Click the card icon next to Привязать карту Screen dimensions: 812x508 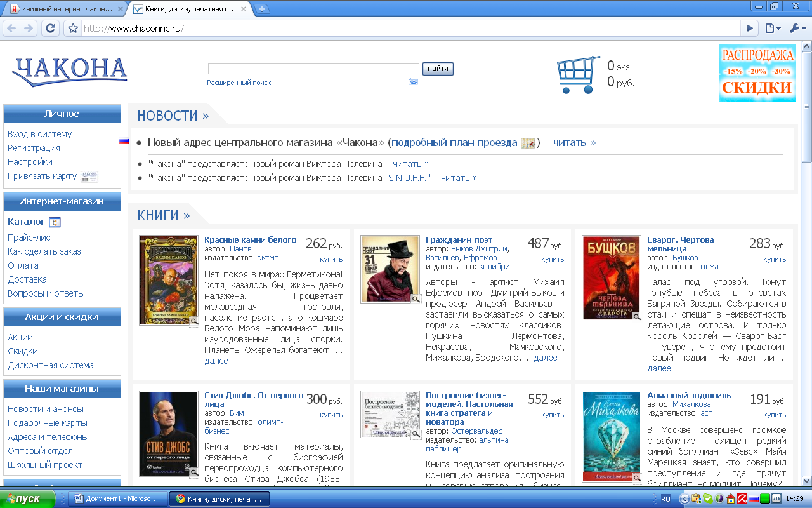click(x=89, y=177)
